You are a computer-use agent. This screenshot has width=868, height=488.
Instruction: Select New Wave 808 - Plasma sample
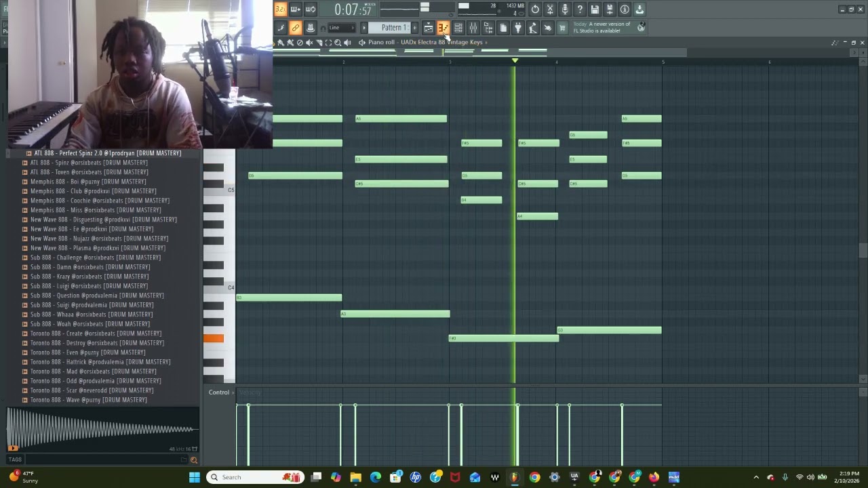pyautogui.click(x=98, y=248)
